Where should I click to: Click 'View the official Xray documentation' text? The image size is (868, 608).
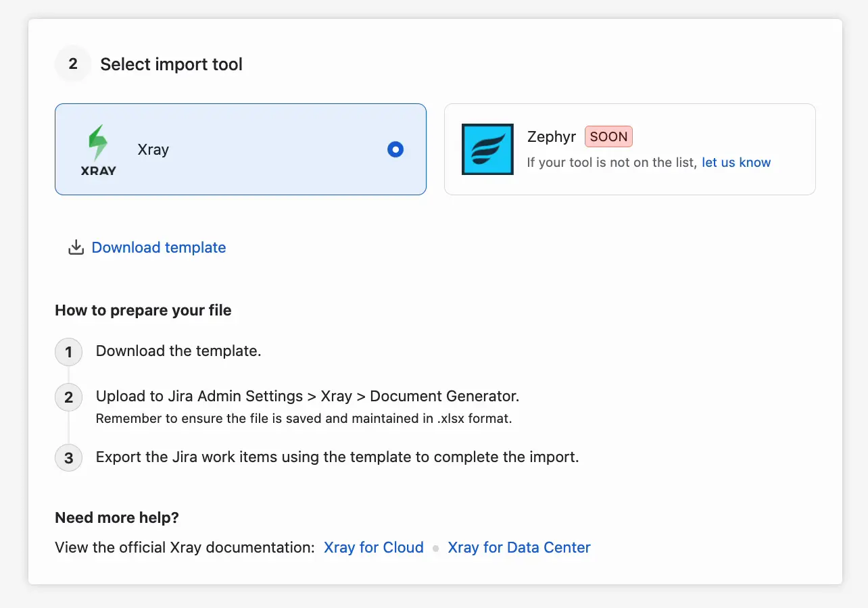(185, 547)
